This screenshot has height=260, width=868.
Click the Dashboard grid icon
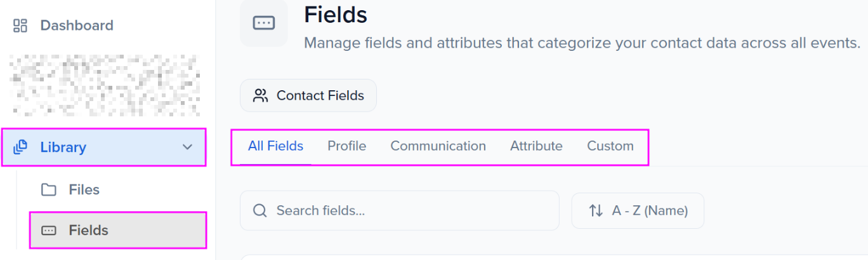point(20,25)
